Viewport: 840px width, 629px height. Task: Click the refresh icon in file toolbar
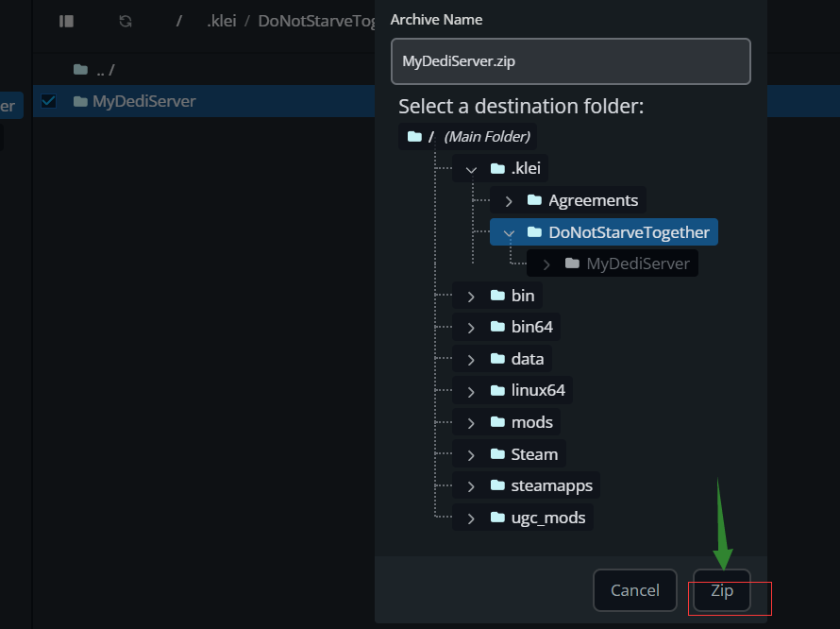point(126,21)
